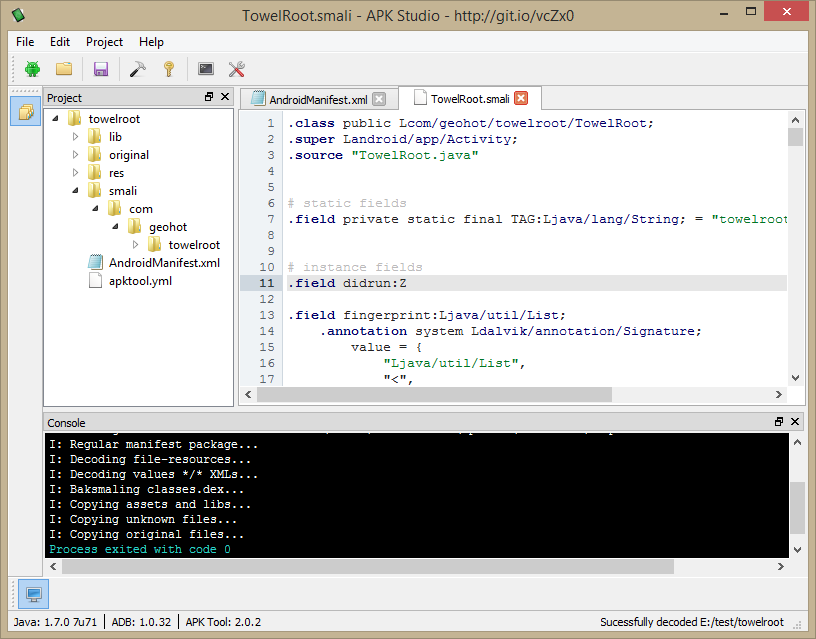
Task: Select the geohot folder in tree
Action: (x=168, y=227)
